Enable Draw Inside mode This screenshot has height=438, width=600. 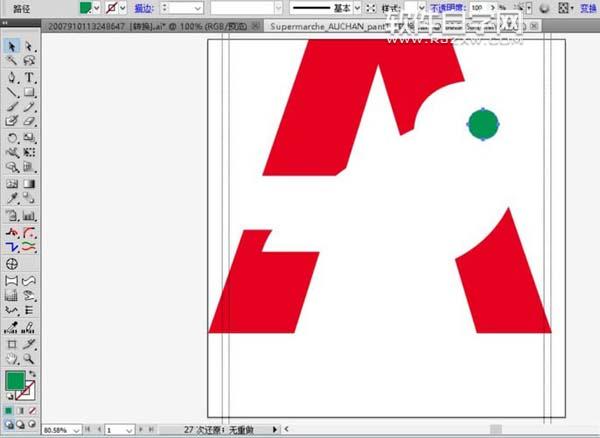[x=32, y=424]
